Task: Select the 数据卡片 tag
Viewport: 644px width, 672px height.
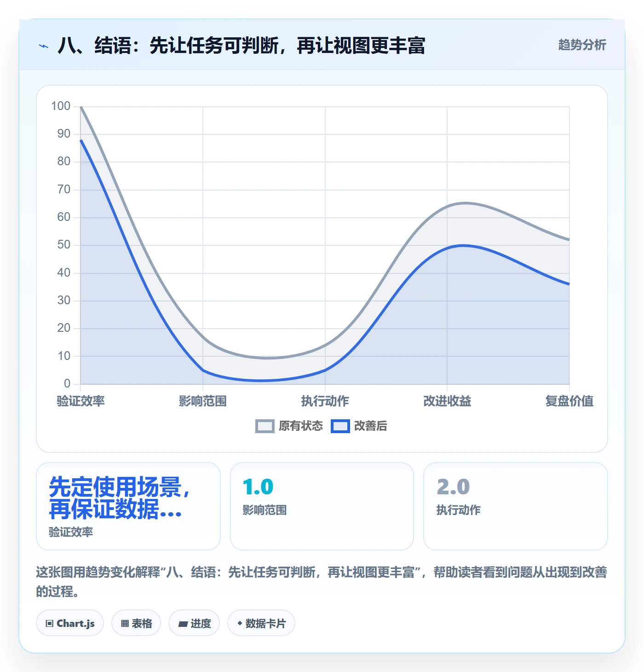Action: (x=261, y=623)
